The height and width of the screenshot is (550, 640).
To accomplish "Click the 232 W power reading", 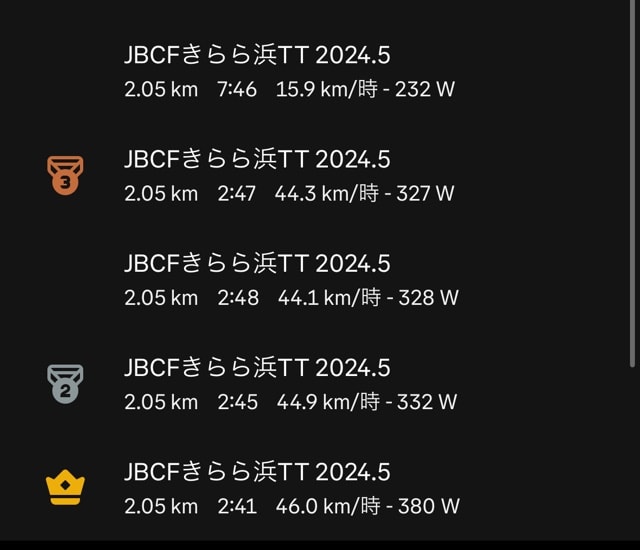I will coord(424,89).
